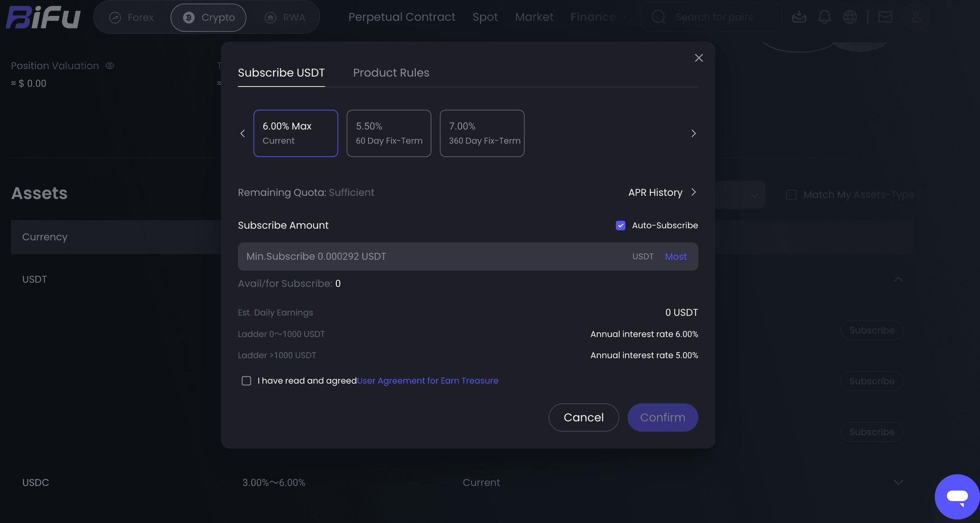Open the user profile icon
This screenshot has height=523, width=980.
[x=916, y=17]
